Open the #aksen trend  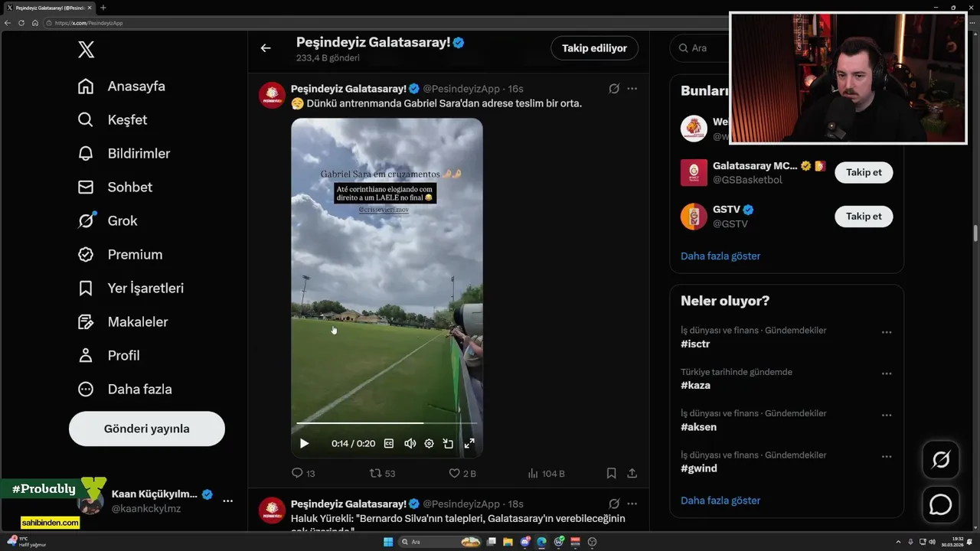(x=698, y=427)
